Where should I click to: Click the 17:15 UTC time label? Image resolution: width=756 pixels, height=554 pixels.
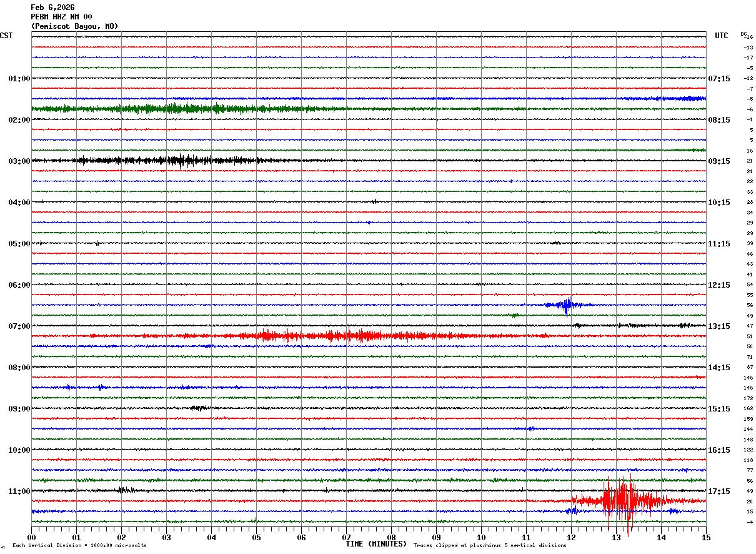(719, 491)
